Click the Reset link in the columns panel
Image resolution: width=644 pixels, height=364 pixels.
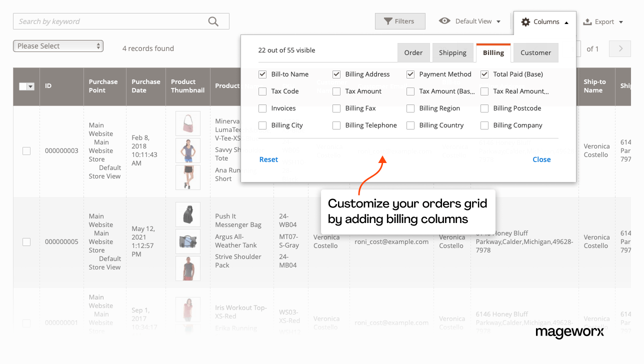(268, 159)
